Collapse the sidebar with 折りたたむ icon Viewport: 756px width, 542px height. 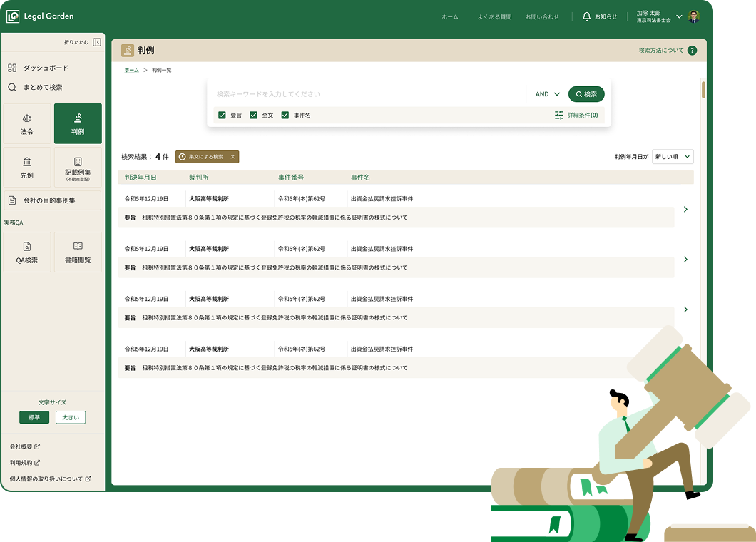97,42
